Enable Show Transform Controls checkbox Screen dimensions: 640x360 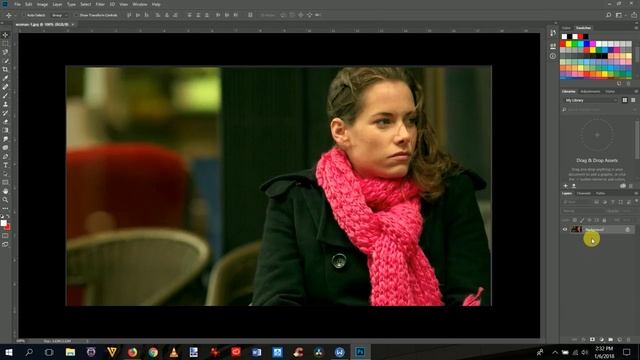pos(76,15)
